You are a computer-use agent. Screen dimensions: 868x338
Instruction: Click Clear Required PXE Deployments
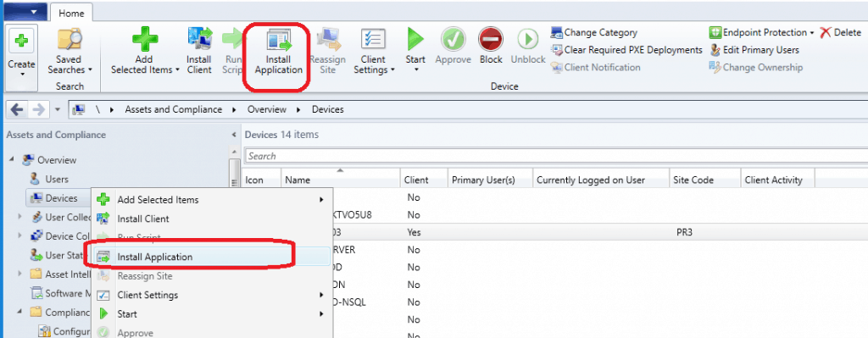coord(626,50)
